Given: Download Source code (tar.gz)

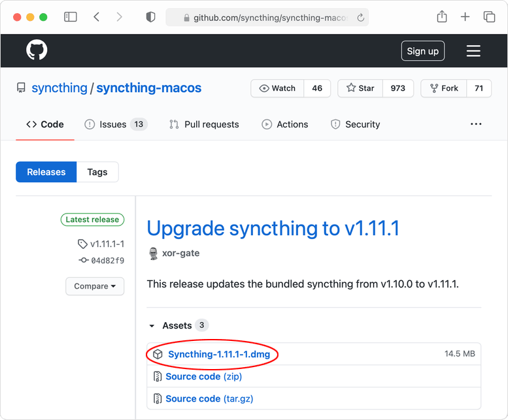Looking at the screenshot, I should [209, 398].
